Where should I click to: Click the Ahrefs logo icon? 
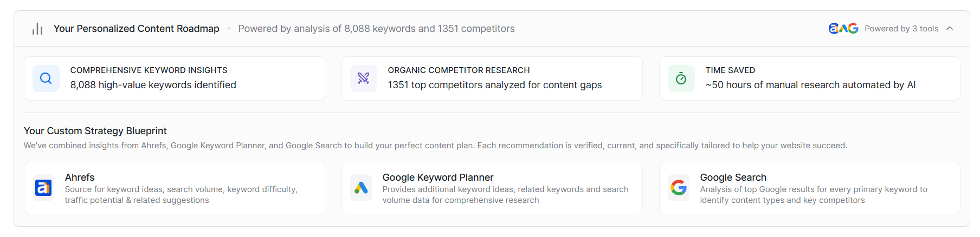(43, 188)
